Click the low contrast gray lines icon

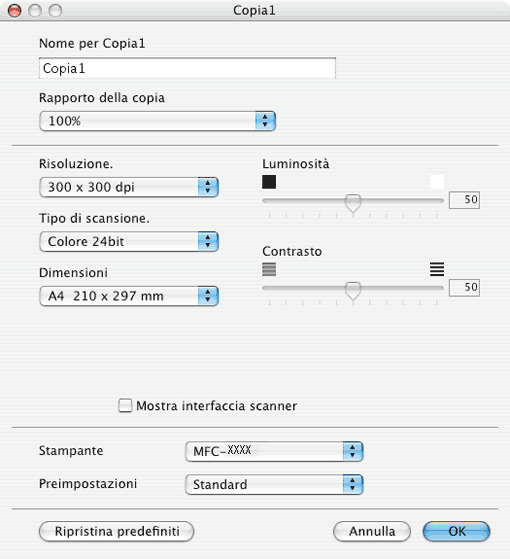pos(269,269)
